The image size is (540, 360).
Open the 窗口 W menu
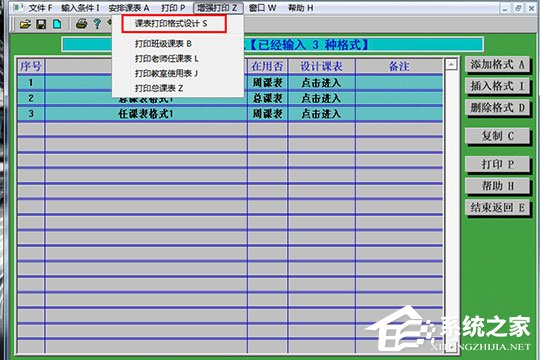[262, 8]
